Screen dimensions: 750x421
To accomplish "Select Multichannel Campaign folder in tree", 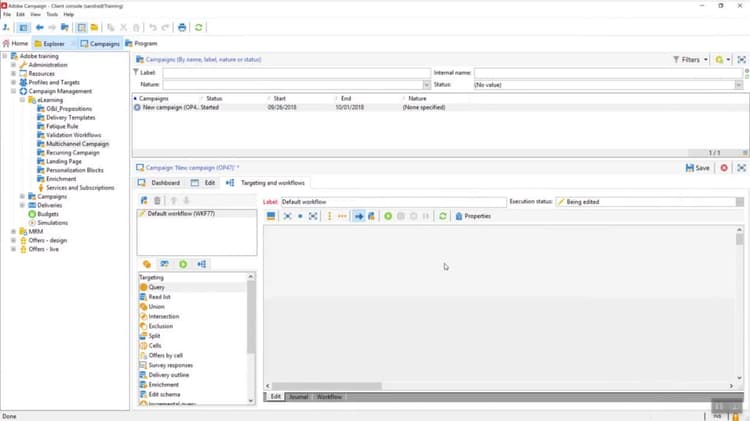I will tap(77, 144).
